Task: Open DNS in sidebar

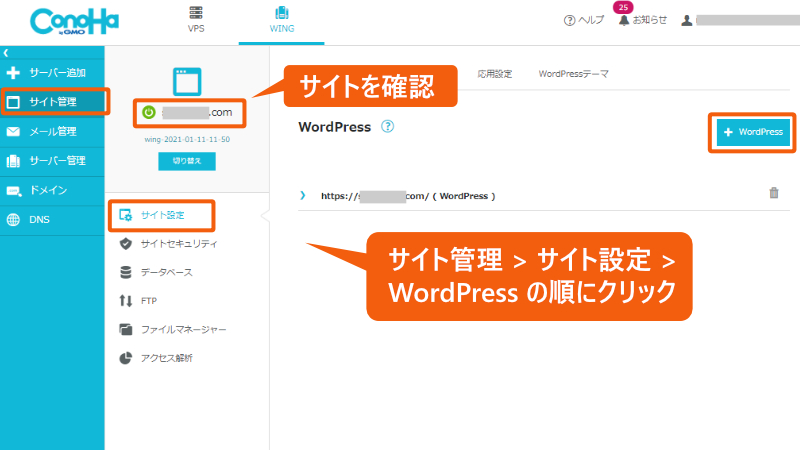Action: click(x=52, y=219)
